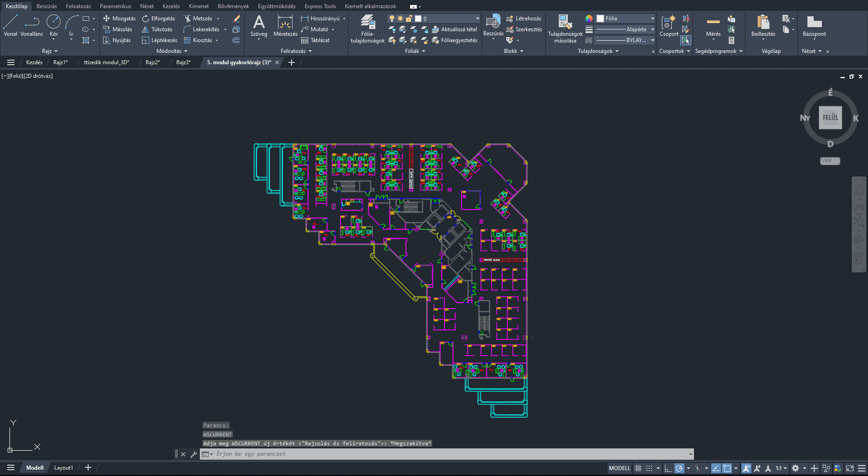Screen dimensions: 868x476
Task: Open Fólia-tulajdonságok layer properties
Action: (368, 29)
